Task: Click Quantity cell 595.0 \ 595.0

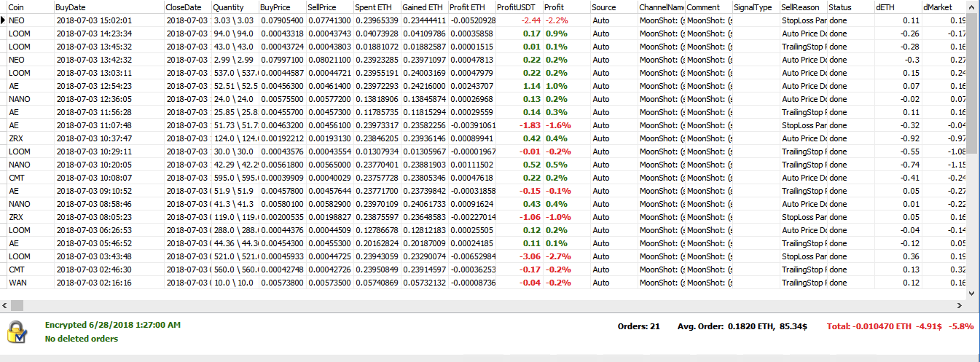Action: pyautogui.click(x=235, y=178)
